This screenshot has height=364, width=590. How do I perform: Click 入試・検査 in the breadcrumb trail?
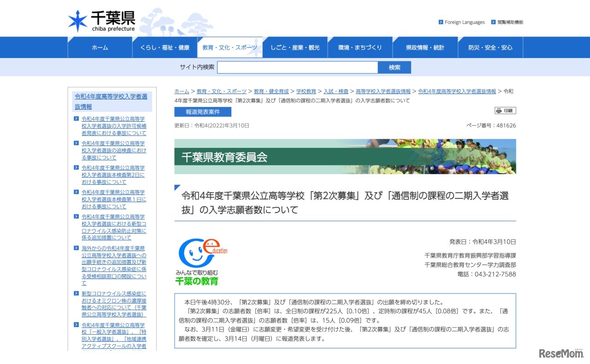[x=336, y=91]
